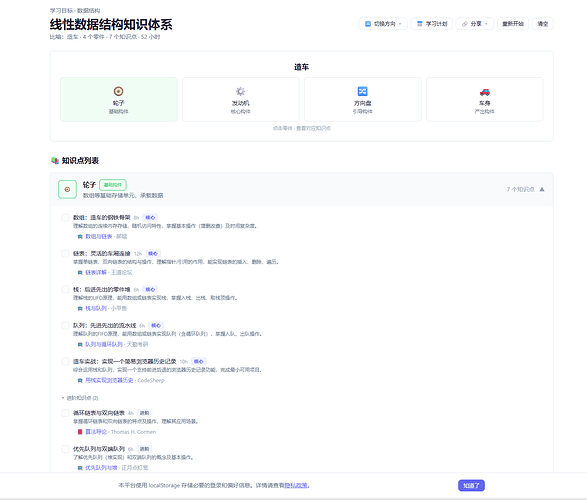
Task: Click the book icon beside 用栈实现浏览器历史
Action: (80, 380)
